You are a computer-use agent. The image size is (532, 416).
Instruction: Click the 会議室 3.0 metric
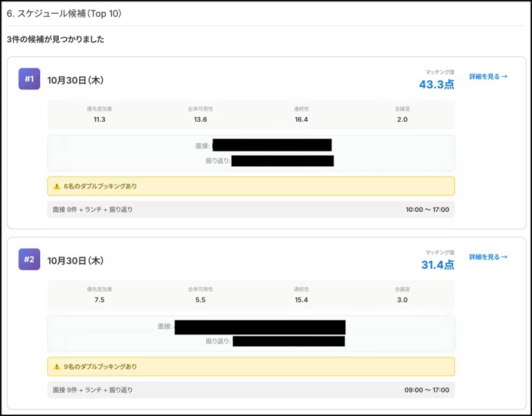(403, 295)
